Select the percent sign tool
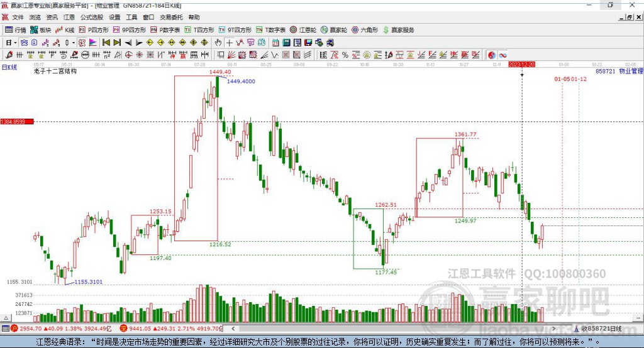644x348 pixels. 345,55
